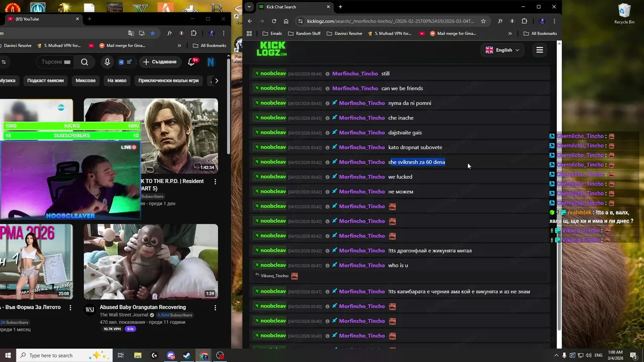Screen dimensions: 644x362
Task: Open Steam from the taskbar
Action: tap(187, 355)
